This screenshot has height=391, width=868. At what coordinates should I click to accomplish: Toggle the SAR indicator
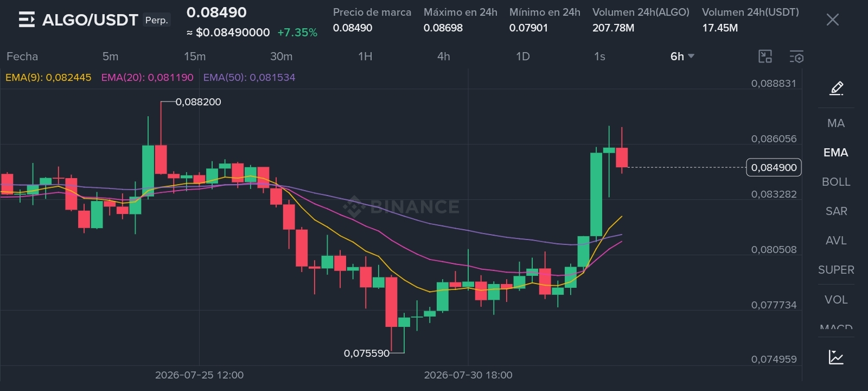point(836,211)
